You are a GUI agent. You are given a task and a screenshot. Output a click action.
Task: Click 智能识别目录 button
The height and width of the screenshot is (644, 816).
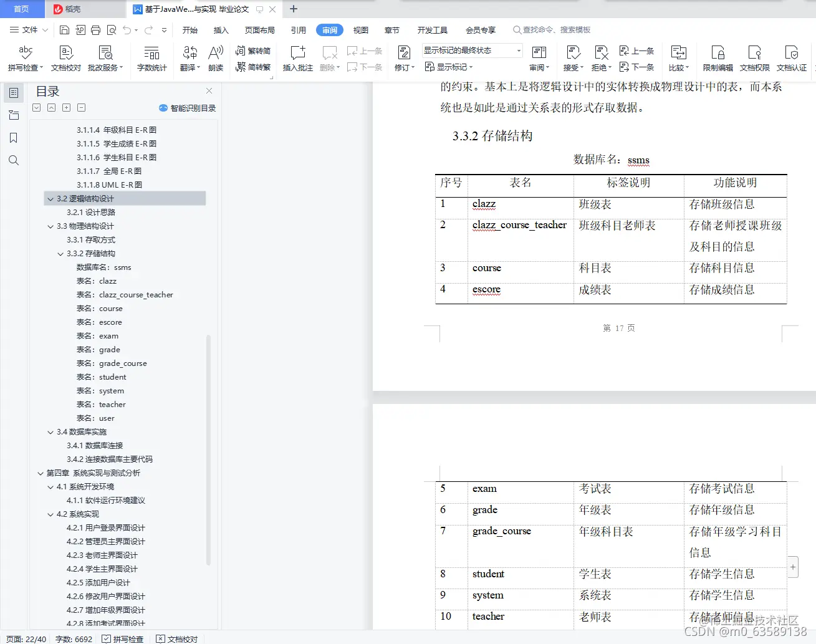188,108
